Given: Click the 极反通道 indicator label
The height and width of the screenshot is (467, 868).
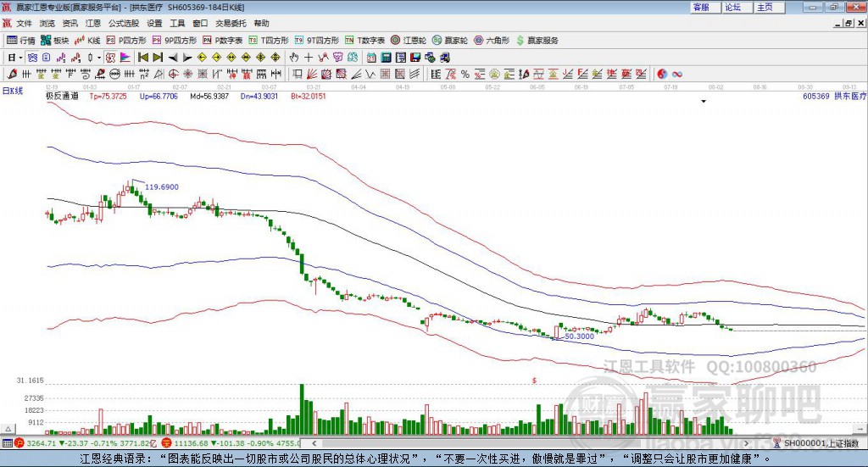Looking at the screenshot, I should [x=63, y=96].
